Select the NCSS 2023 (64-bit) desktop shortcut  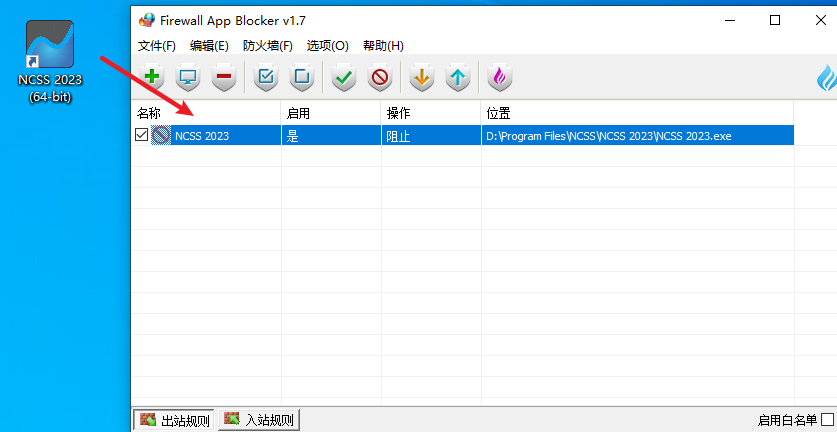point(50,60)
